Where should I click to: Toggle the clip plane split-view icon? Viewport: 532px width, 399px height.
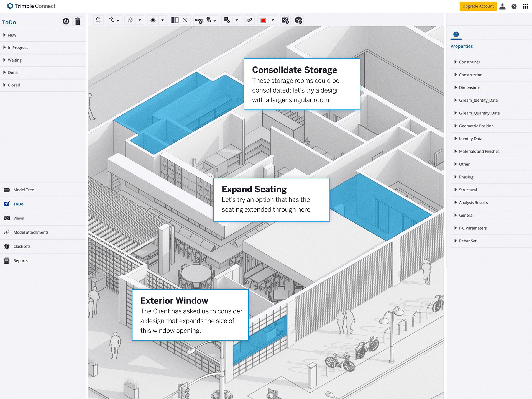[175, 20]
